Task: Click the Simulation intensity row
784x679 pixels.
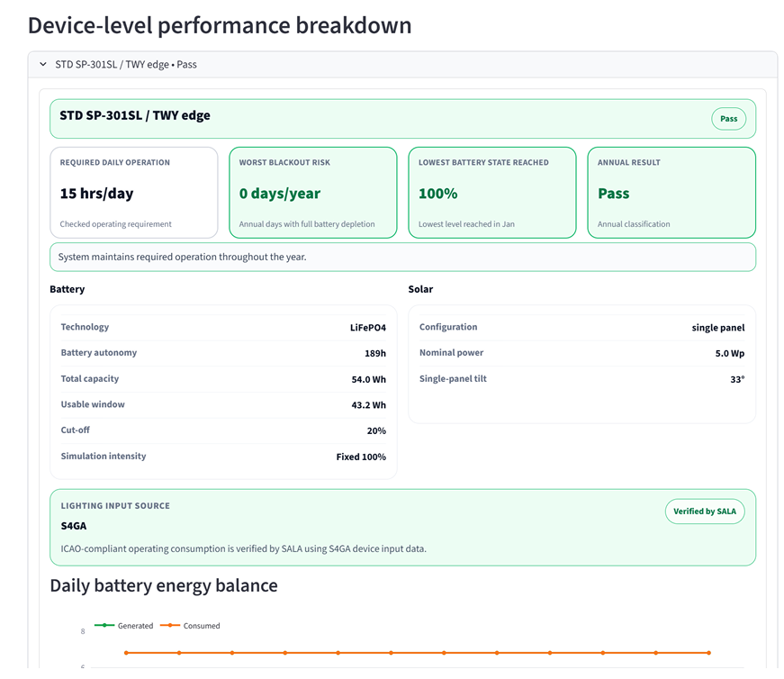Action: pyautogui.click(x=223, y=457)
